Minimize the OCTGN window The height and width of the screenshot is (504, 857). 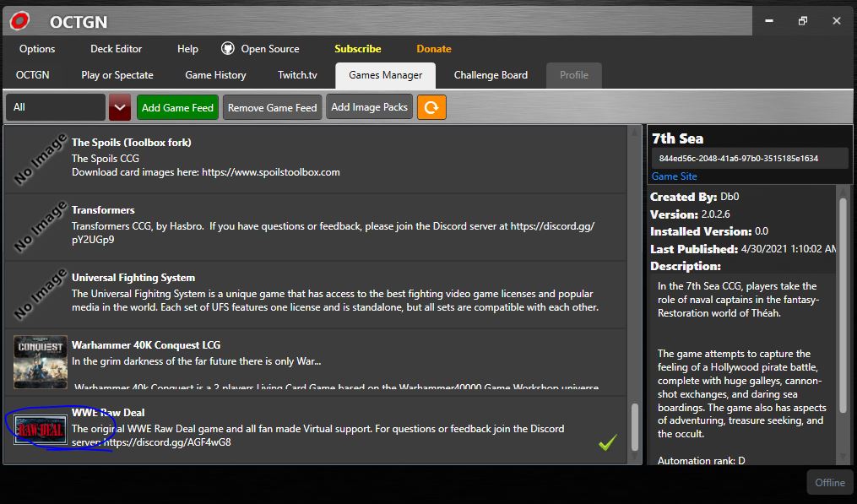(769, 21)
